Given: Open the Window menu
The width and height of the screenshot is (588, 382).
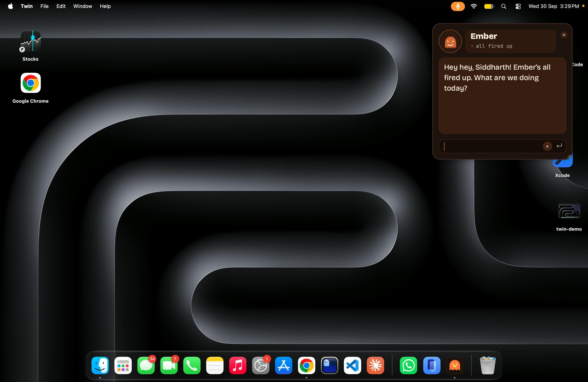Looking at the screenshot, I should [82, 6].
